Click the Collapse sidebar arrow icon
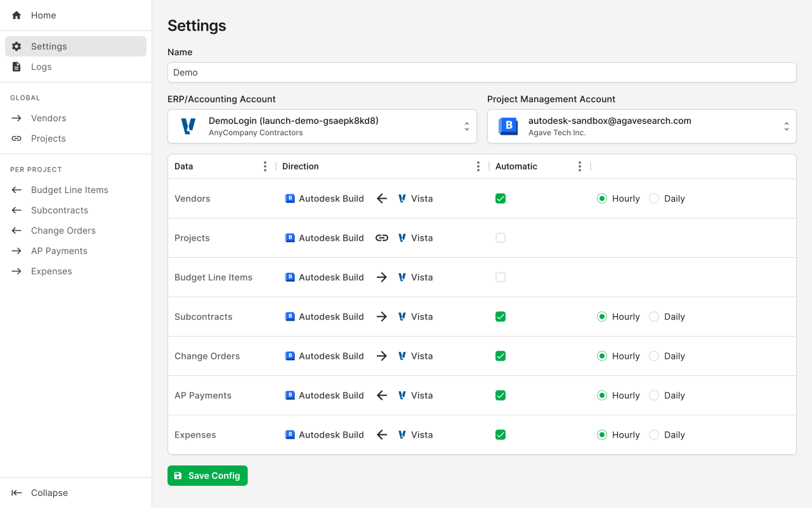The image size is (812, 508). point(16,493)
